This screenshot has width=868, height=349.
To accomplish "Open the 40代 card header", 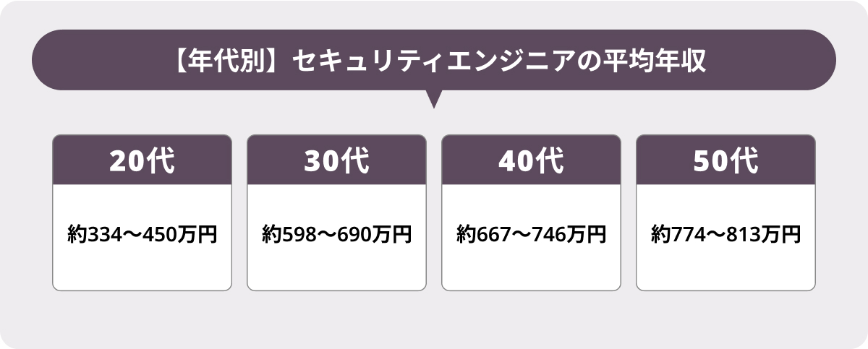I will tap(531, 160).
